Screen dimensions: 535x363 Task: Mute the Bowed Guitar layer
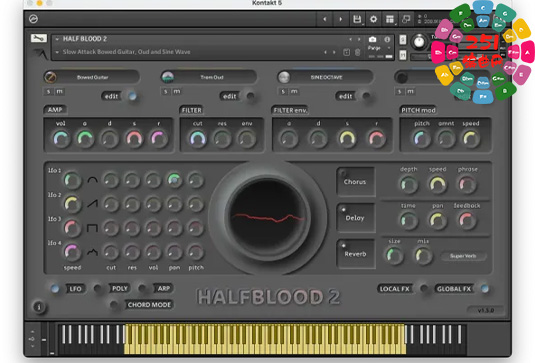[x=59, y=91]
